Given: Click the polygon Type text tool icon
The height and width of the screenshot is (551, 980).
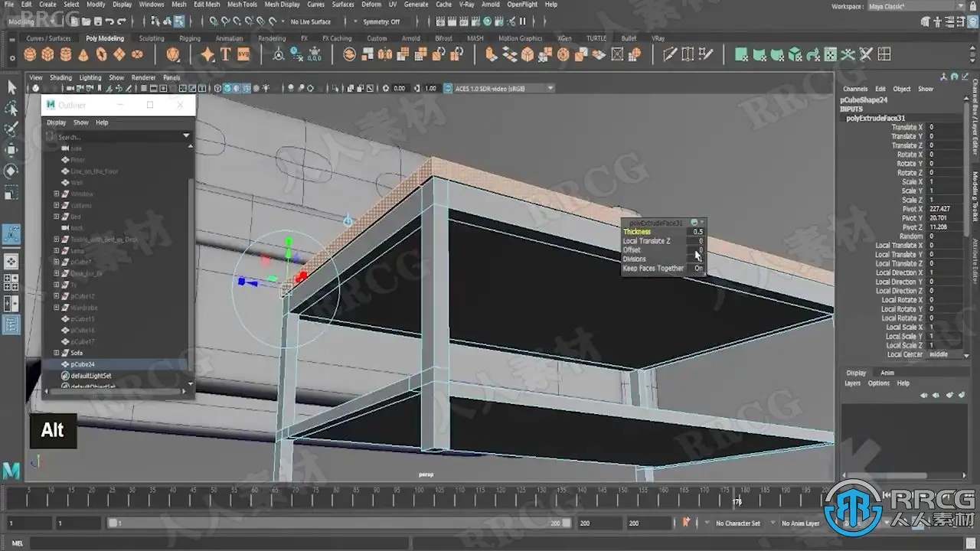Looking at the screenshot, I should click(x=226, y=54).
